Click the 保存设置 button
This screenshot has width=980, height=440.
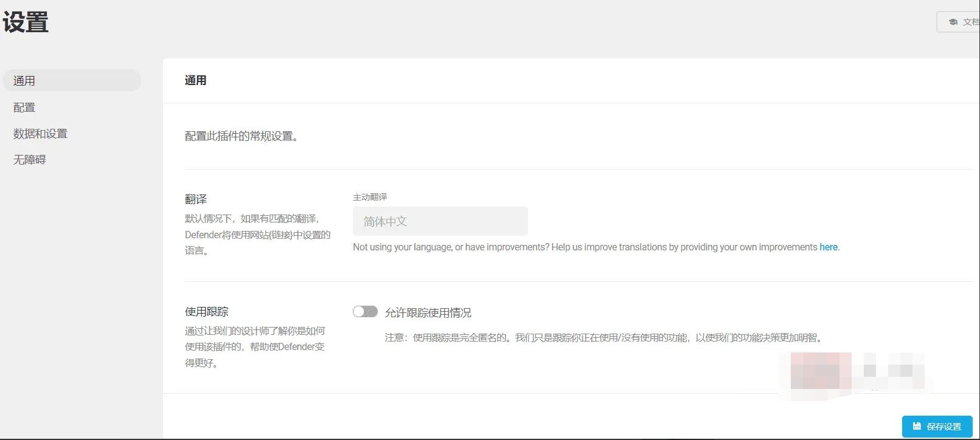[937, 427]
